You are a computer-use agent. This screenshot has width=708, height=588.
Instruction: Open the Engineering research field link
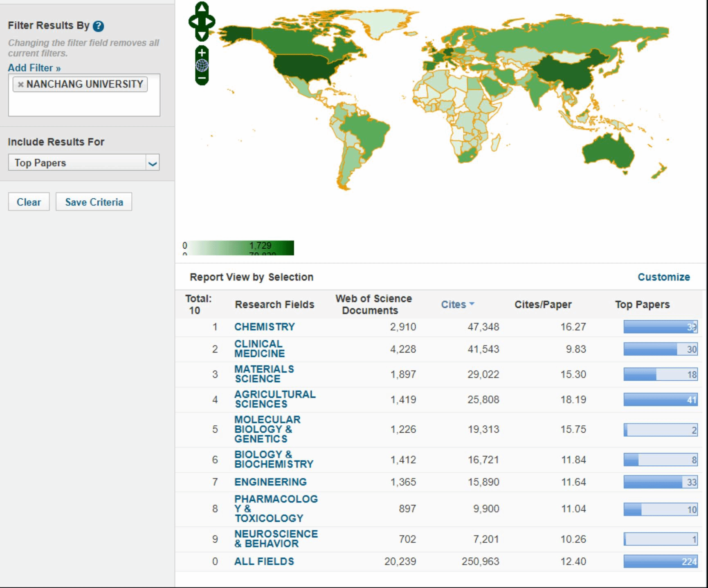[270, 482]
